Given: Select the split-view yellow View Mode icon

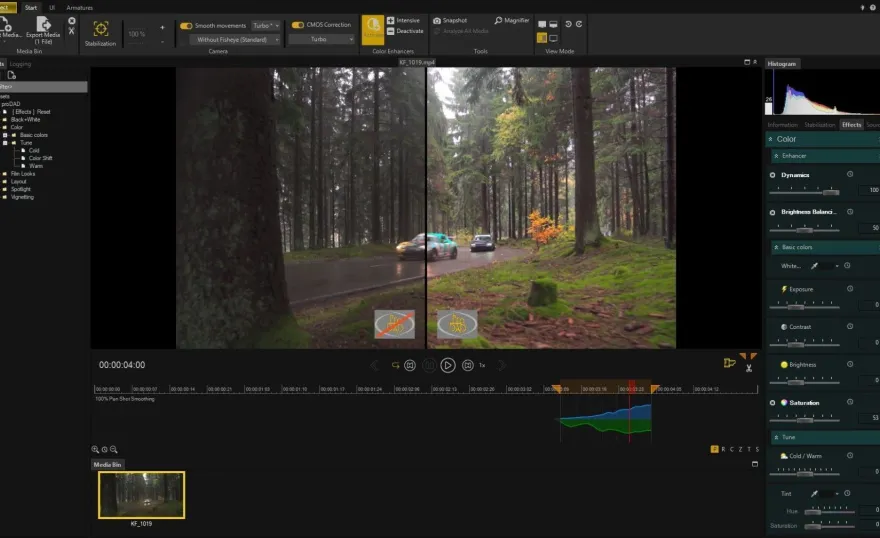Looking at the screenshot, I should pyautogui.click(x=542, y=38).
